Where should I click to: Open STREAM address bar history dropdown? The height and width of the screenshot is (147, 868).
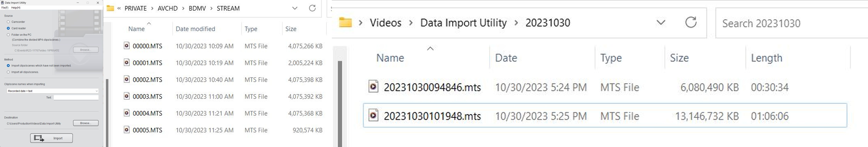pos(295,8)
